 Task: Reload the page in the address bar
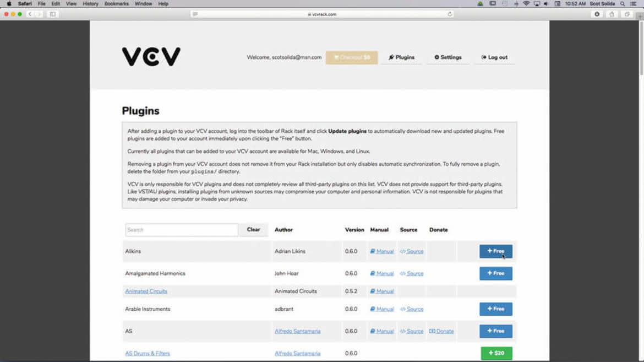pyautogui.click(x=450, y=14)
